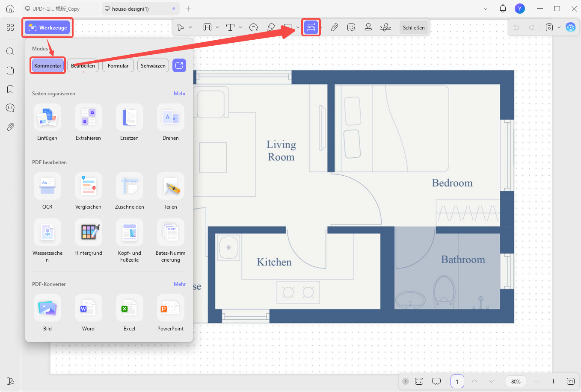Choose the attachment paperclip tool
581x392 pixels.
[334, 27]
